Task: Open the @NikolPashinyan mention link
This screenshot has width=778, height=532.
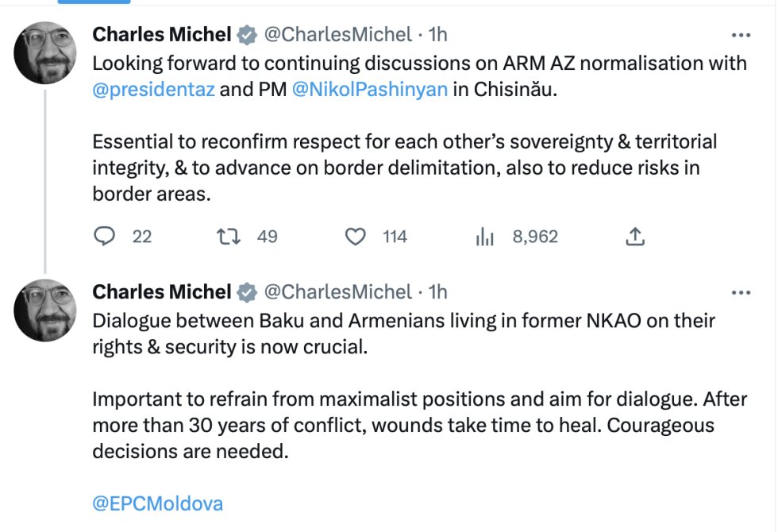Action: click(370, 89)
